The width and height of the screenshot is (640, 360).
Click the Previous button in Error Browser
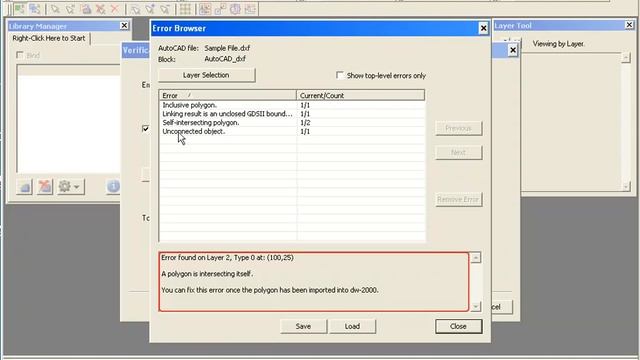click(x=458, y=128)
